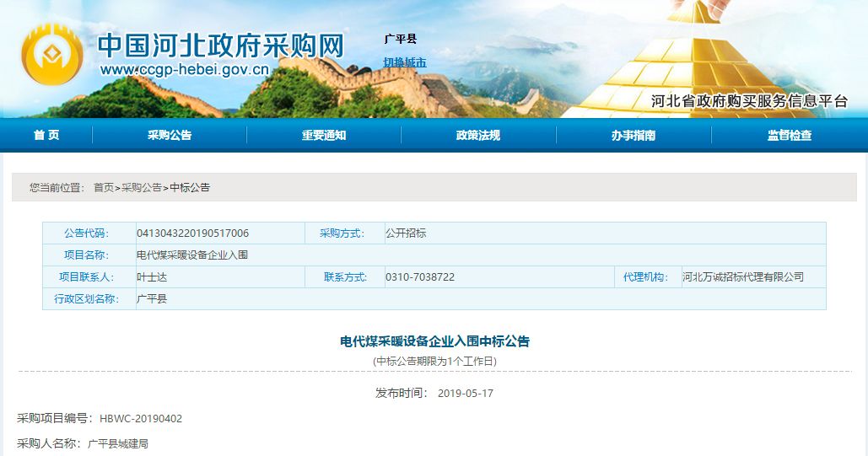Viewport: 868px width, 456px height.
Task: Select 政策法规 in the navigation bar
Action: coord(478,136)
